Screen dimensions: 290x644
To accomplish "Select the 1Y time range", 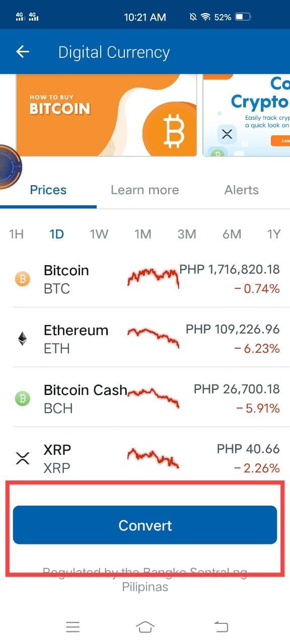I will click(273, 234).
